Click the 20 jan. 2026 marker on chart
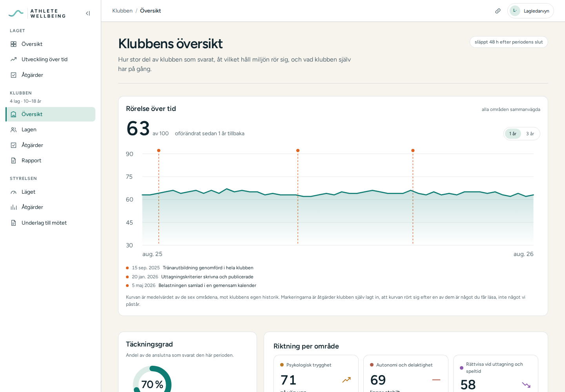Image resolution: width=565 pixels, height=392 pixels. [x=298, y=151]
